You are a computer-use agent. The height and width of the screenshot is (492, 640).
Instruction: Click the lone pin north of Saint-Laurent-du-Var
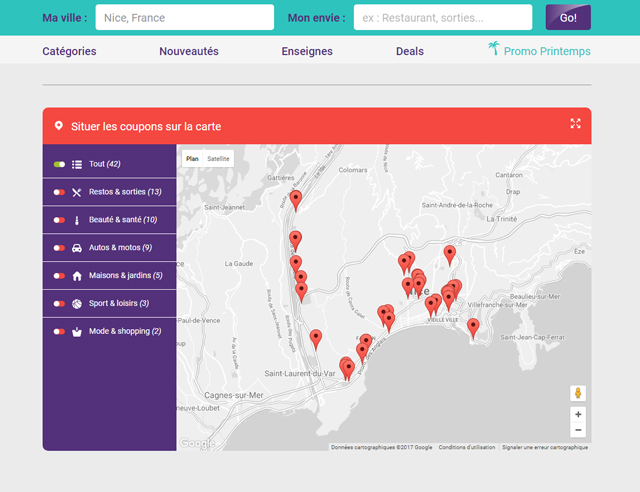316,340
